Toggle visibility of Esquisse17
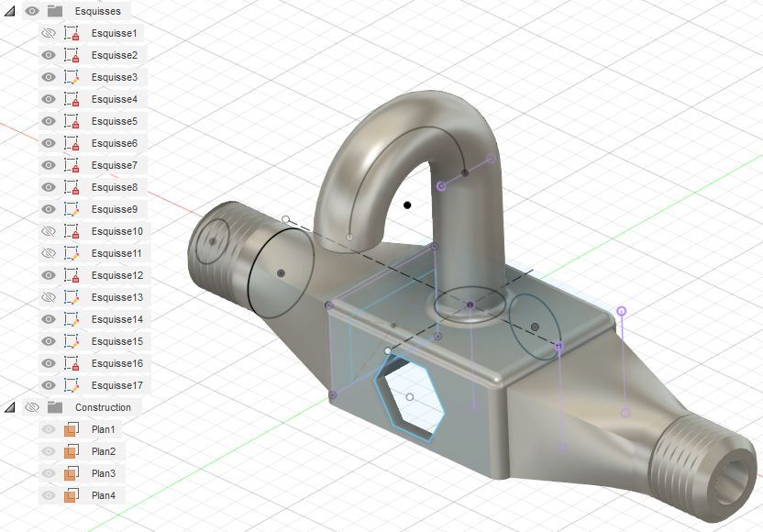 [49, 385]
